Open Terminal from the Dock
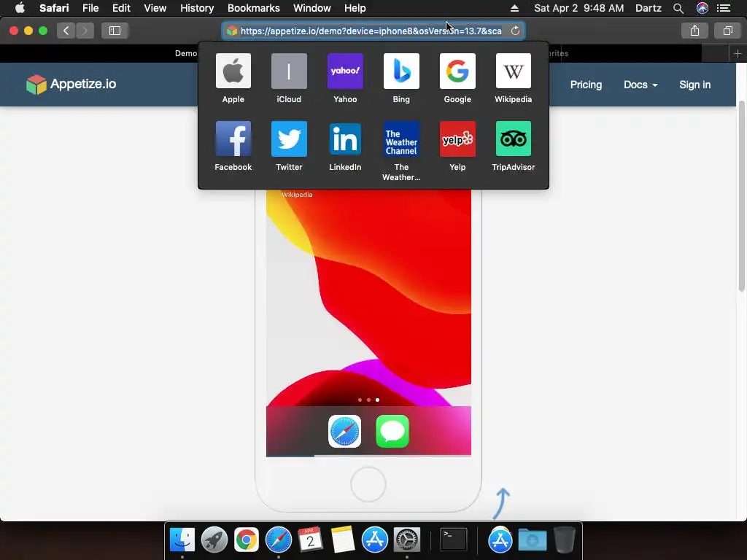747x560 pixels. click(x=453, y=540)
